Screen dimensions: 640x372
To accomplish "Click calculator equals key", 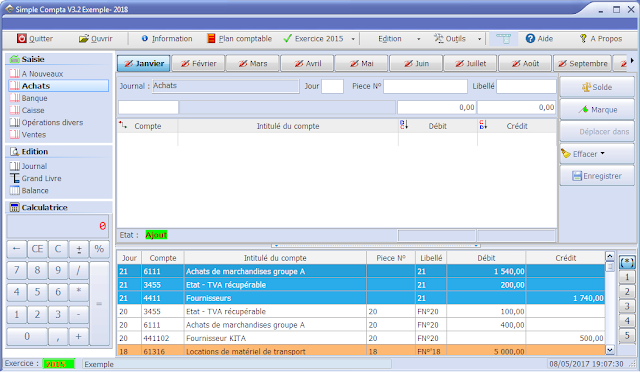I will click(x=99, y=303).
